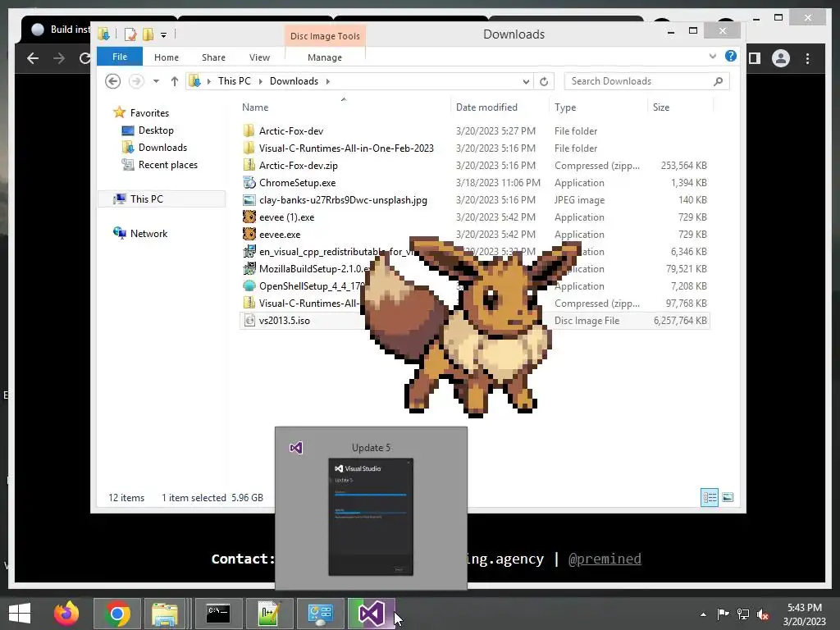The image size is (840, 630).
Task: Open Firefox from the taskbar
Action: (x=66, y=614)
